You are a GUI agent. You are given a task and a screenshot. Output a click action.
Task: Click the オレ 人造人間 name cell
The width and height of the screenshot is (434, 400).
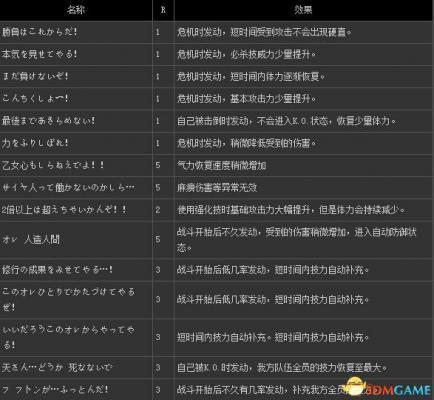click(76, 239)
